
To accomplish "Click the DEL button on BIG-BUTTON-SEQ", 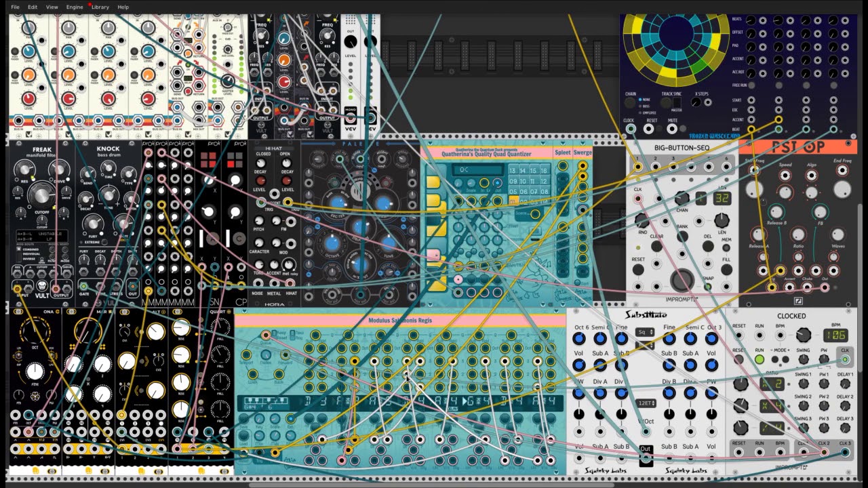I will coord(708,247).
